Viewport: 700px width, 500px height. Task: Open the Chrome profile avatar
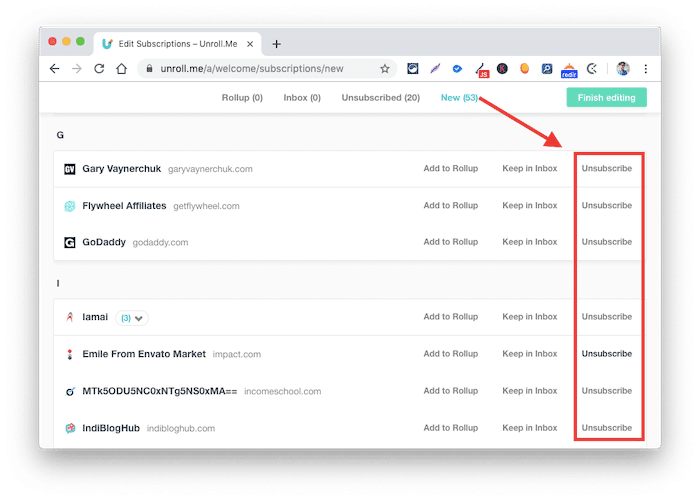click(x=623, y=69)
